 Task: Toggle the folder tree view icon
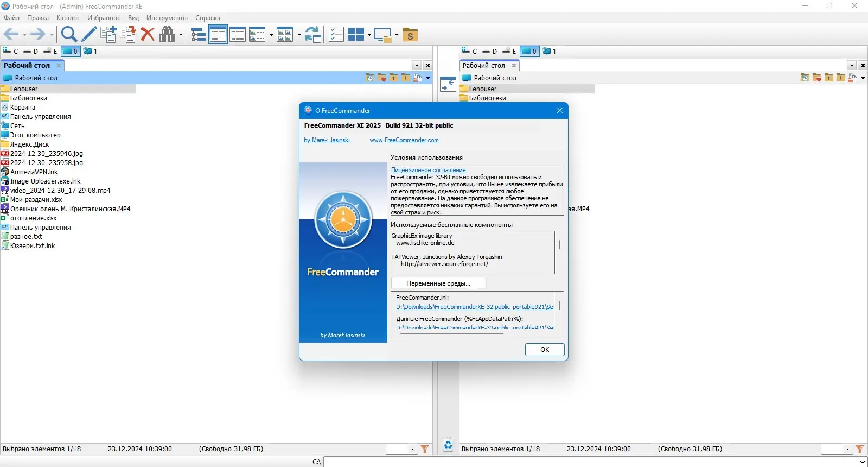click(199, 34)
